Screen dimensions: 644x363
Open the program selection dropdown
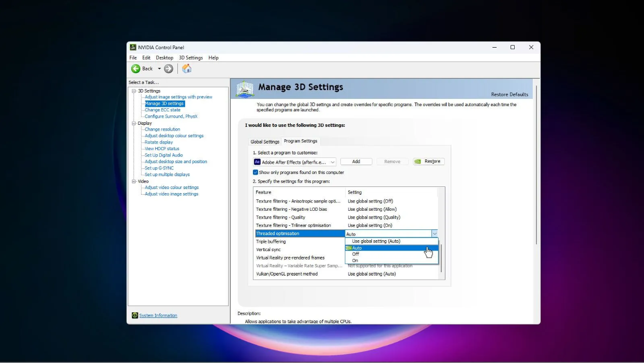(333, 162)
